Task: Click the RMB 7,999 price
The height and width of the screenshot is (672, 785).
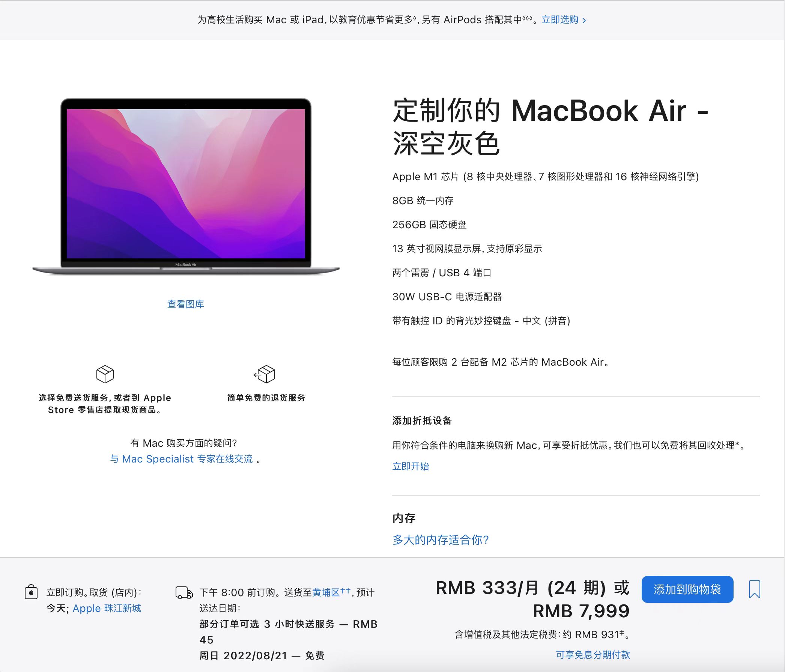Action: (x=581, y=611)
